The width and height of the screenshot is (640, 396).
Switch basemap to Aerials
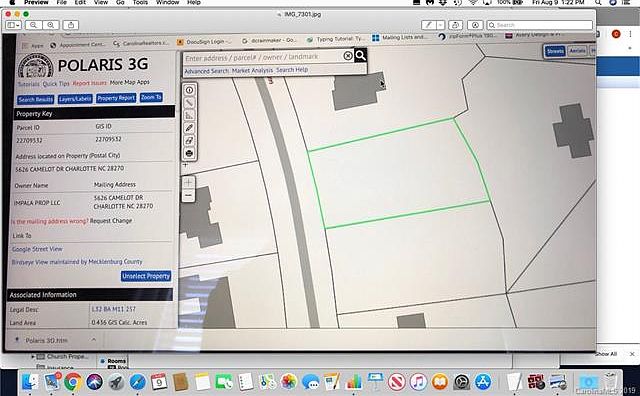(x=577, y=51)
